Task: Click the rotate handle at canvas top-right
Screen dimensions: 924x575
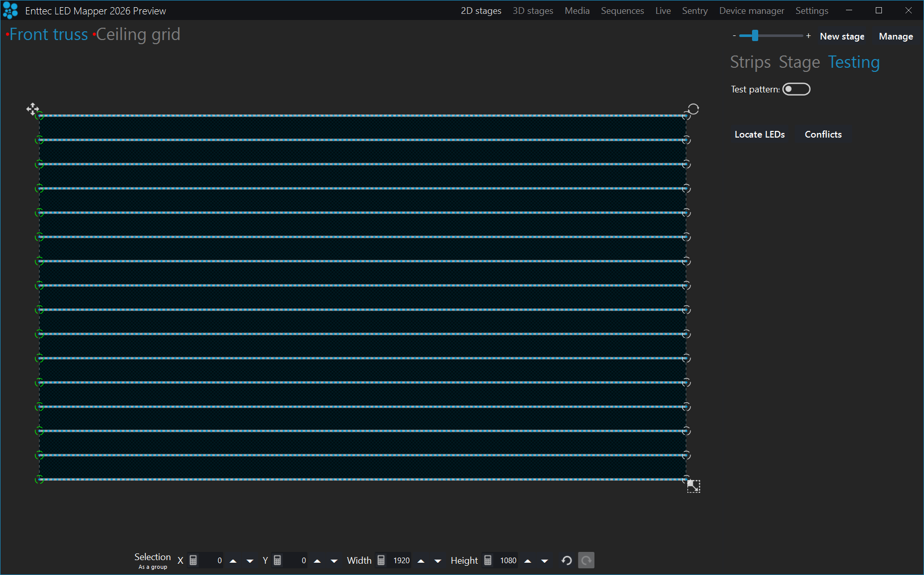Action: (x=694, y=109)
